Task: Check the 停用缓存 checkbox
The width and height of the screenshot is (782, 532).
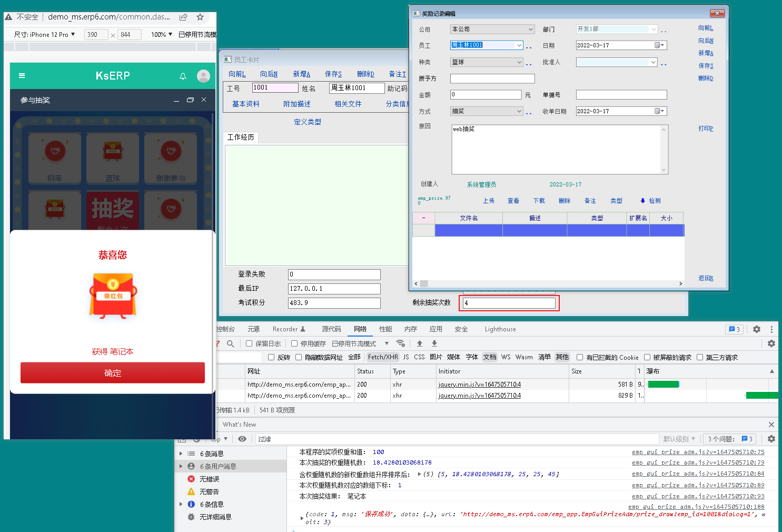Action: pos(295,343)
